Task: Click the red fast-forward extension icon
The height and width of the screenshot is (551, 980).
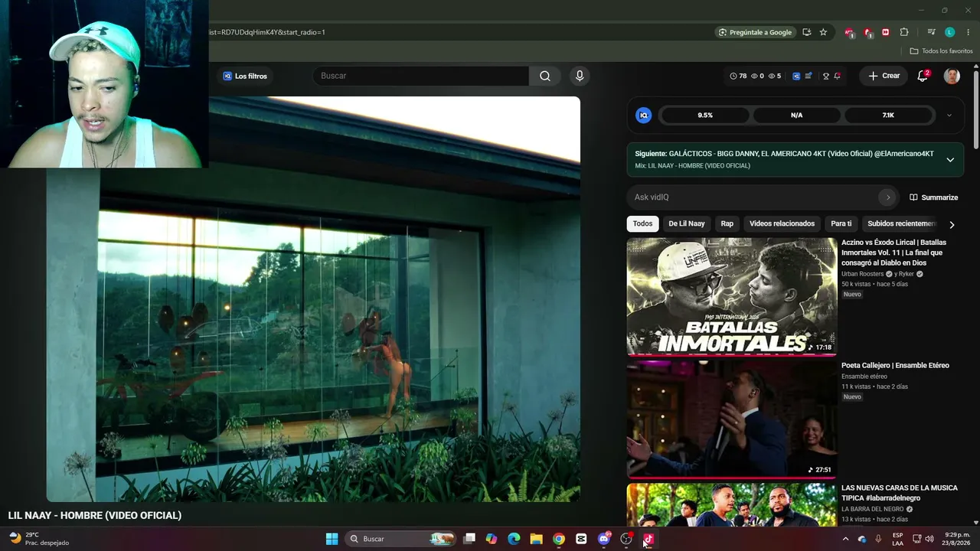Action: (x=886, y=32)
